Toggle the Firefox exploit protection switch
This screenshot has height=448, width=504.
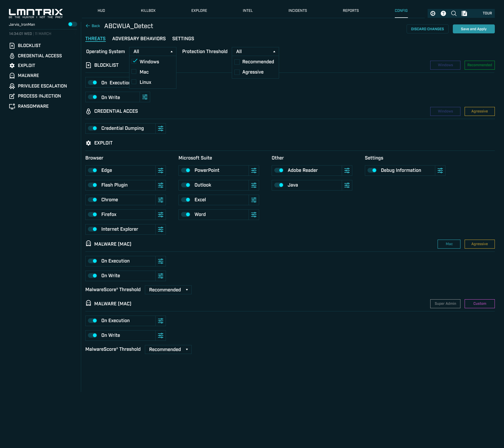tap(93, 215)
